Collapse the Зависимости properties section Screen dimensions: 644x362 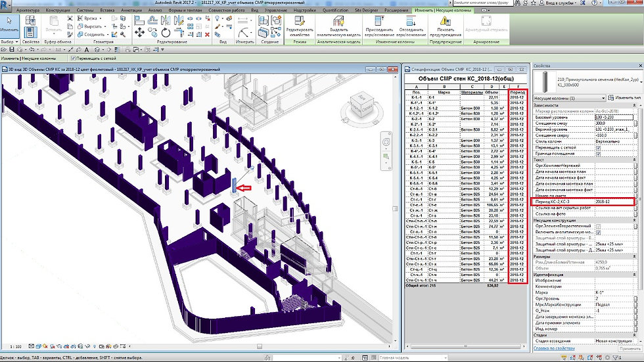point(633,106)
